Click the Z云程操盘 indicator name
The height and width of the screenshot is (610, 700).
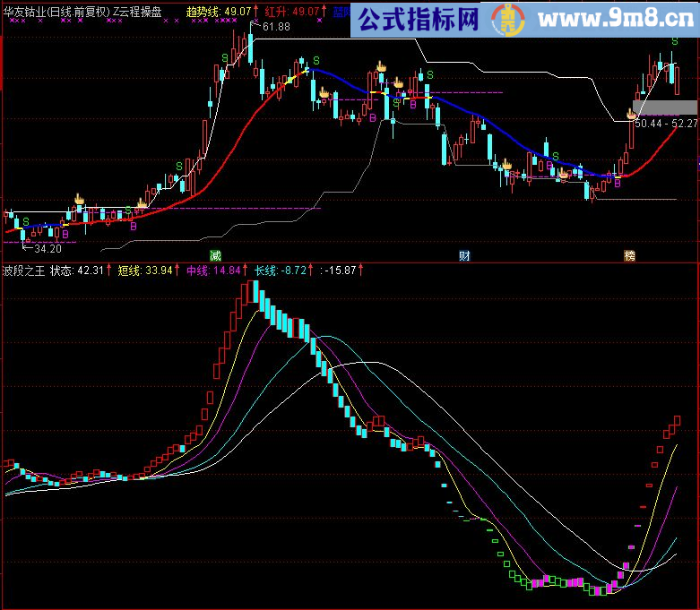[x=137, y=12]
